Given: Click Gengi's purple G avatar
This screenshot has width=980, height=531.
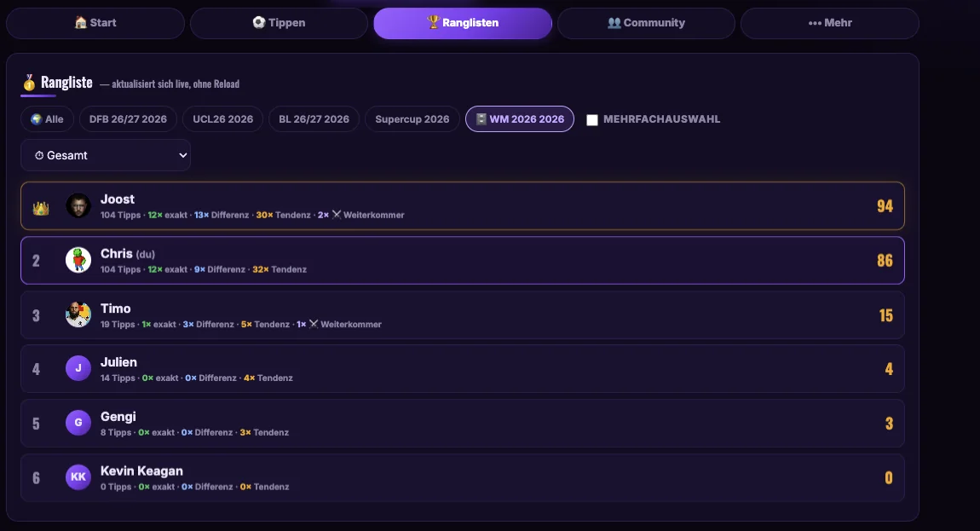Looking at the screenshot, I should coord(78,423).
